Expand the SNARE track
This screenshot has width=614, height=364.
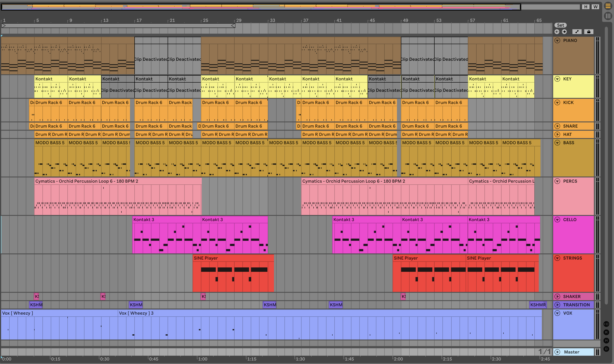[557, 126]
